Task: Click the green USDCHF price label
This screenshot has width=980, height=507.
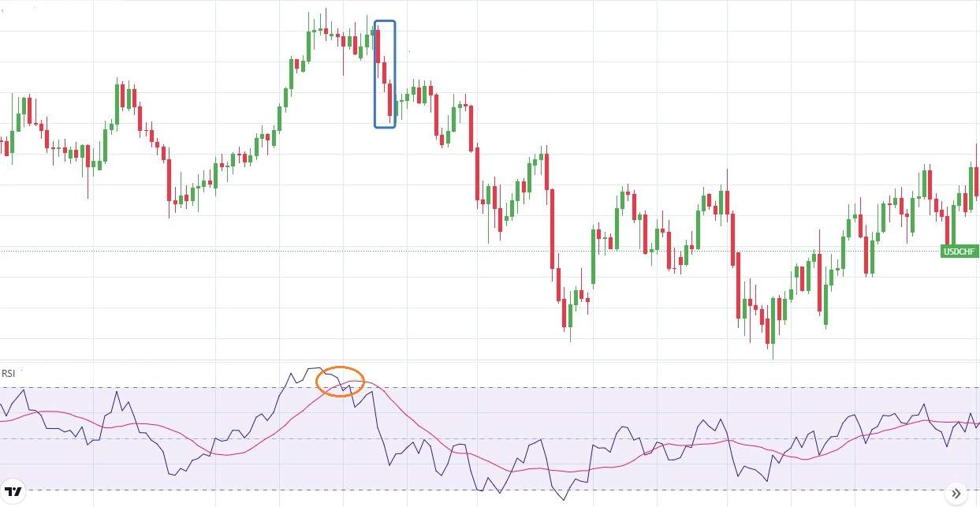Action: (x=960, y=252)
